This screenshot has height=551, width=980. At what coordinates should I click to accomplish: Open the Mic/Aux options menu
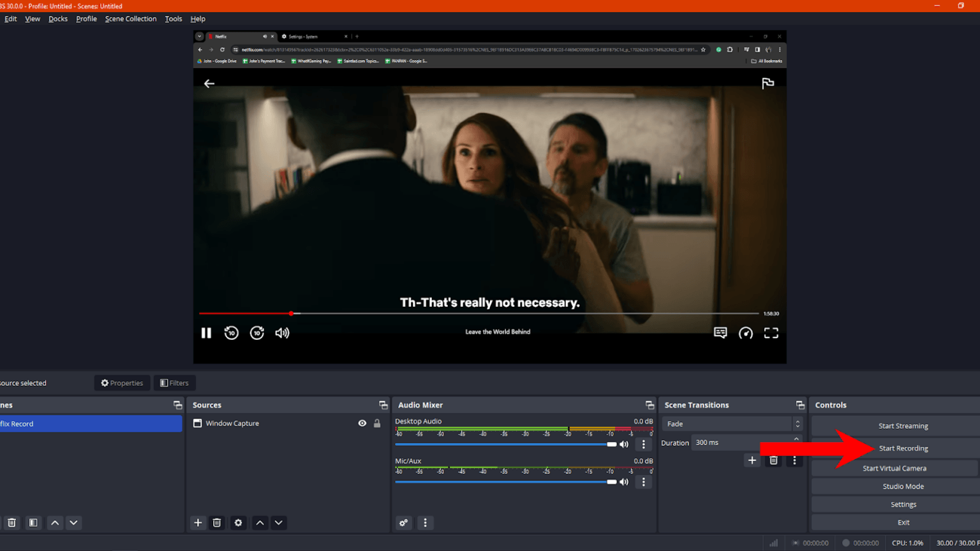pos(643,481)
